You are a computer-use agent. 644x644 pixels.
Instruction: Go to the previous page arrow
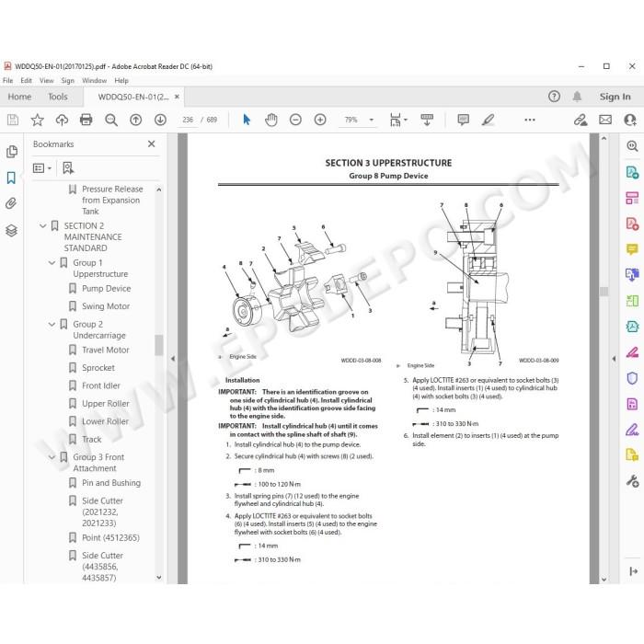(135, 120)
